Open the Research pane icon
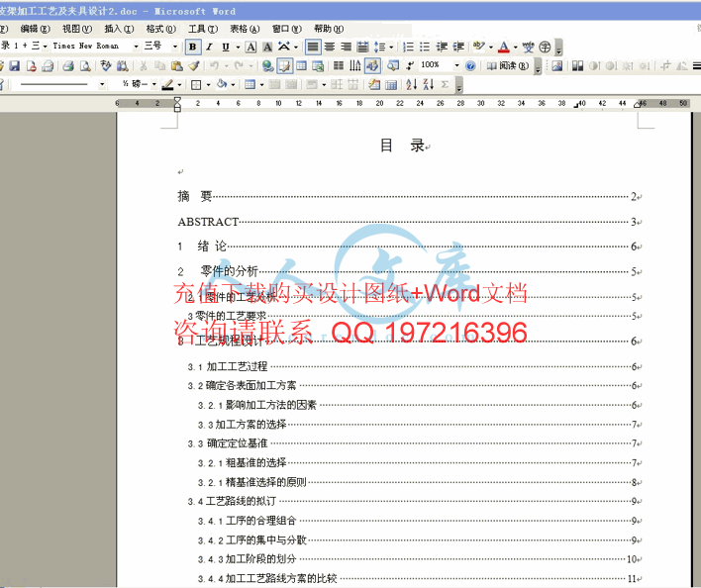 pos(122,66)
